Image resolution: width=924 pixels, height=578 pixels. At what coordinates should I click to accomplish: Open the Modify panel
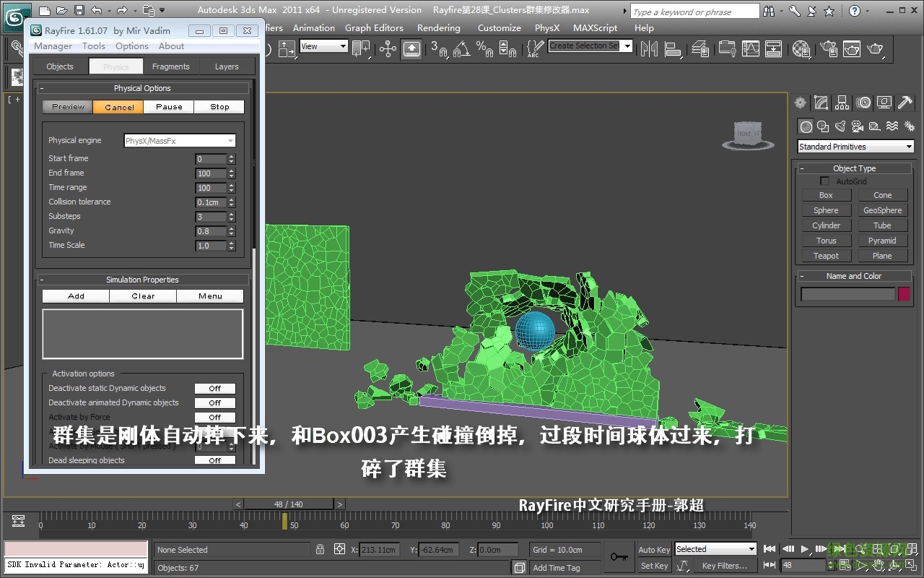click(x=821, y=103)
